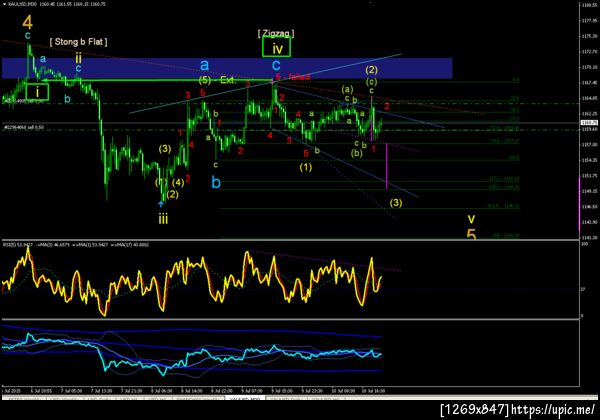Select the yellow '(3)' target label below magenta line

pyautogui.click(x=396, y=203)
